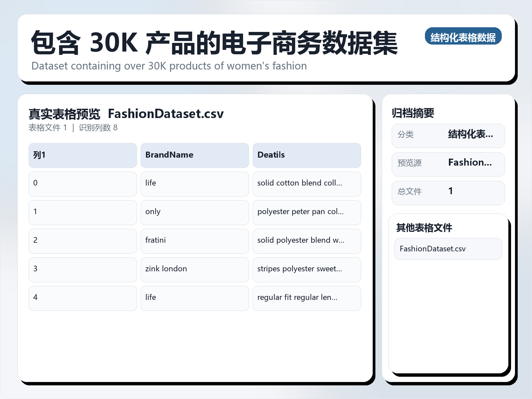Expand the polyester peter pan collar cell
532x399 pixels.
click(307, 212)
